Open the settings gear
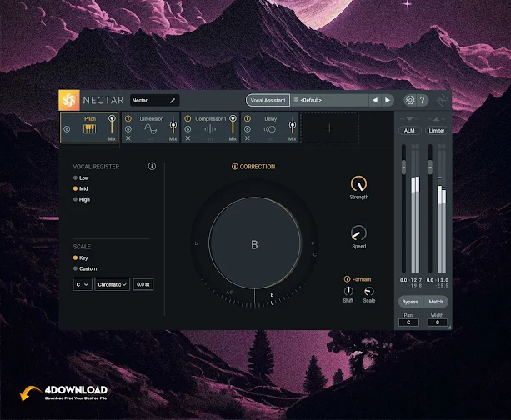 pyautogui.click(x=409, y=100)
